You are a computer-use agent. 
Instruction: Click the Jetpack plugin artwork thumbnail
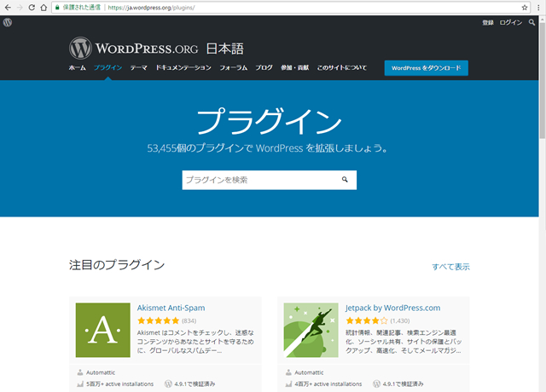pos(311,330)
